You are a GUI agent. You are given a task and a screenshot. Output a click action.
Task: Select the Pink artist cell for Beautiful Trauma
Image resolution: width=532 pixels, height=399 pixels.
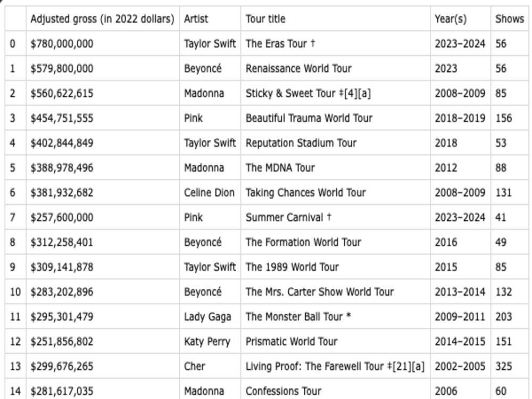click(210, 118)
